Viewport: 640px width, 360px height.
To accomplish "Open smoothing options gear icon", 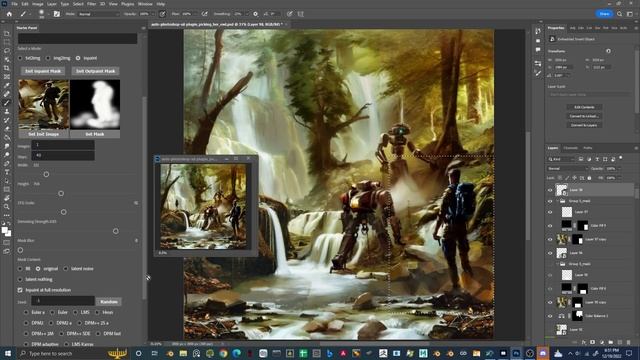I will (x=256, y=14).
